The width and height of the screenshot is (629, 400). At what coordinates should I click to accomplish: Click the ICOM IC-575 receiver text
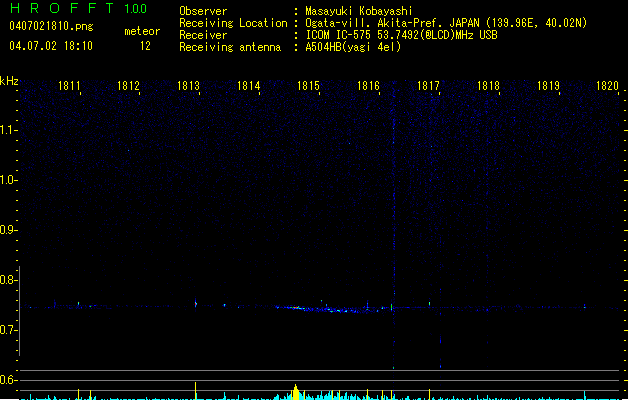[401, 35]
